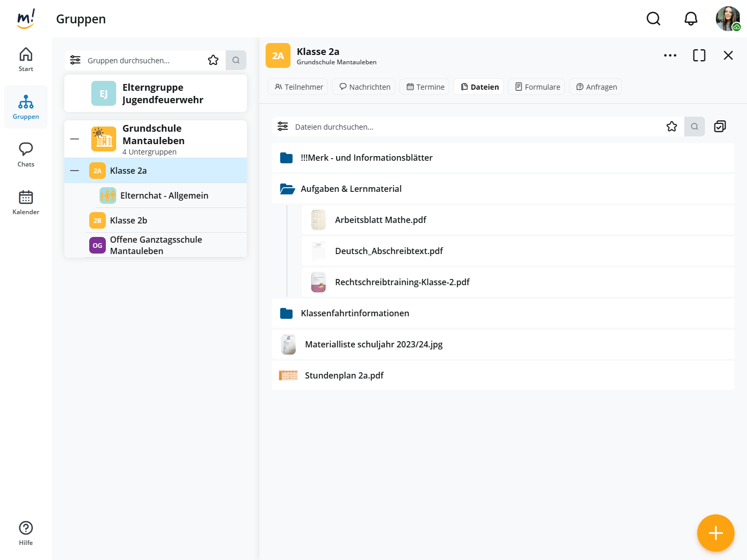The image size is (747, 560).
Task: Collapse the Aufgaben & Lernmaterial folder
Action: coord(287,189)
